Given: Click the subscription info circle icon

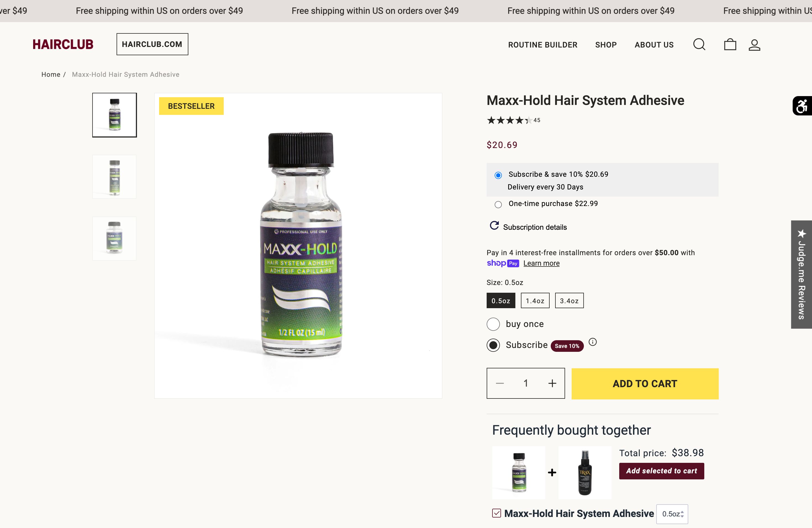Looking at the screenshot, I should [593, 342].
